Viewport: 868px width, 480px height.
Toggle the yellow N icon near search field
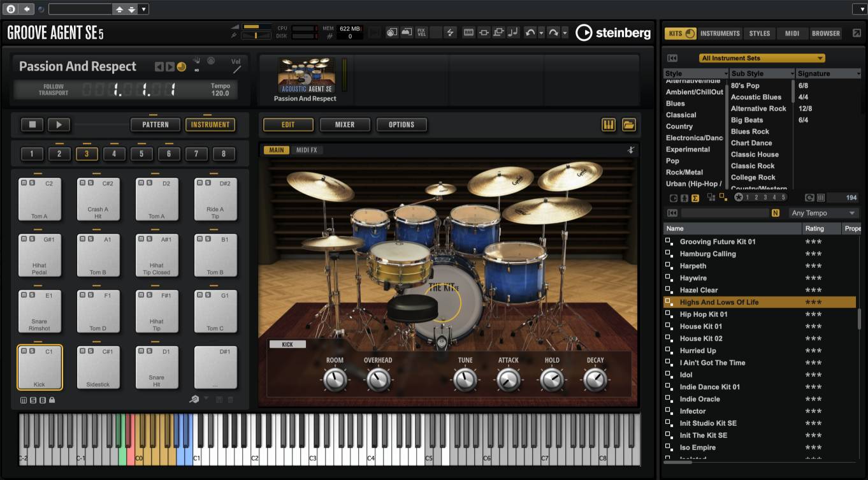(x=776, y=213)
